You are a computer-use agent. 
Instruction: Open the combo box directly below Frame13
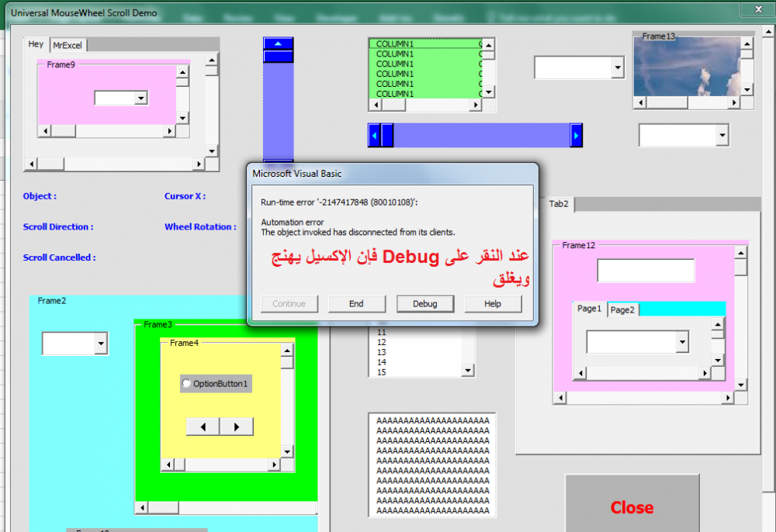(722, 135)
